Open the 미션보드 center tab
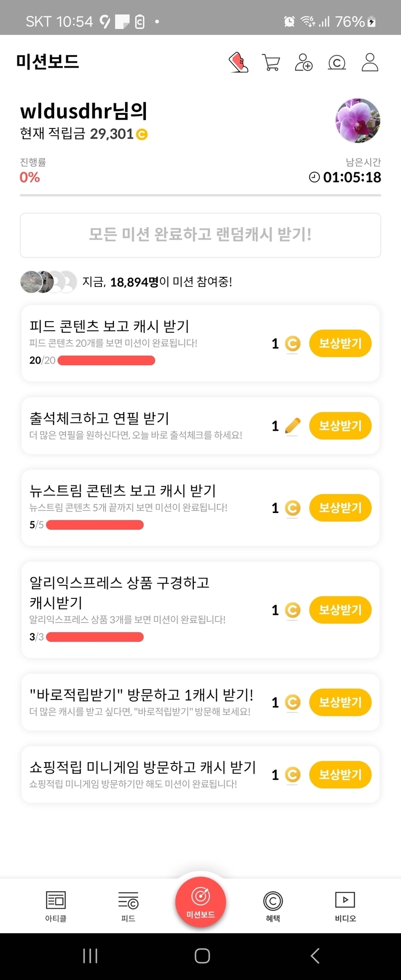This screenshot has height=980, width=401. tap(200, 901)
